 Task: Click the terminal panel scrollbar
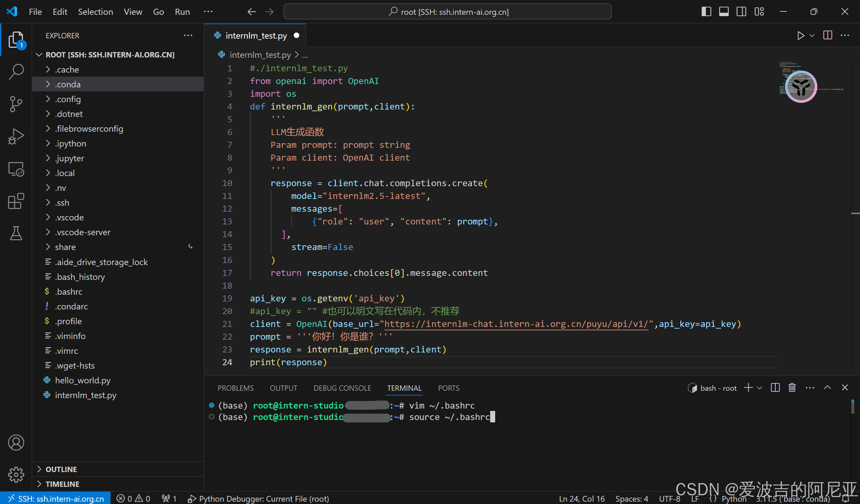coord(852,407)
